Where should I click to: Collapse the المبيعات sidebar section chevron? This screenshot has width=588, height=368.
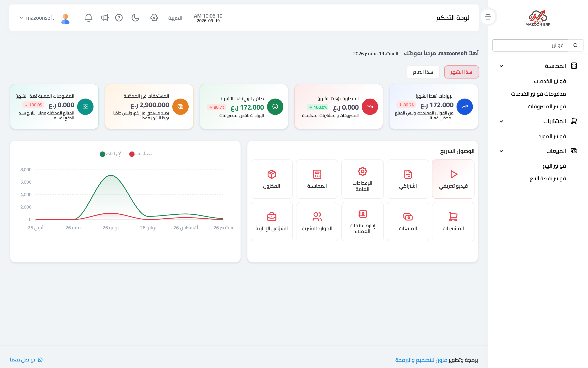tap(501, 151)
